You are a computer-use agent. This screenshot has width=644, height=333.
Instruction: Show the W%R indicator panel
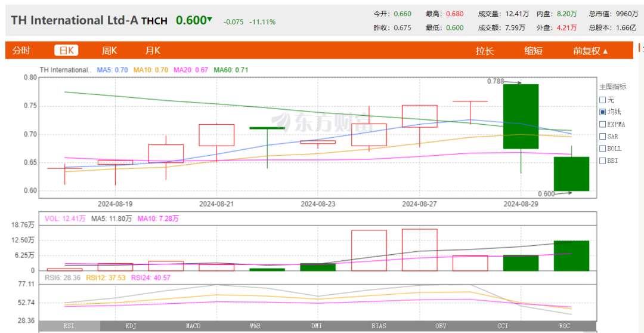255,326
